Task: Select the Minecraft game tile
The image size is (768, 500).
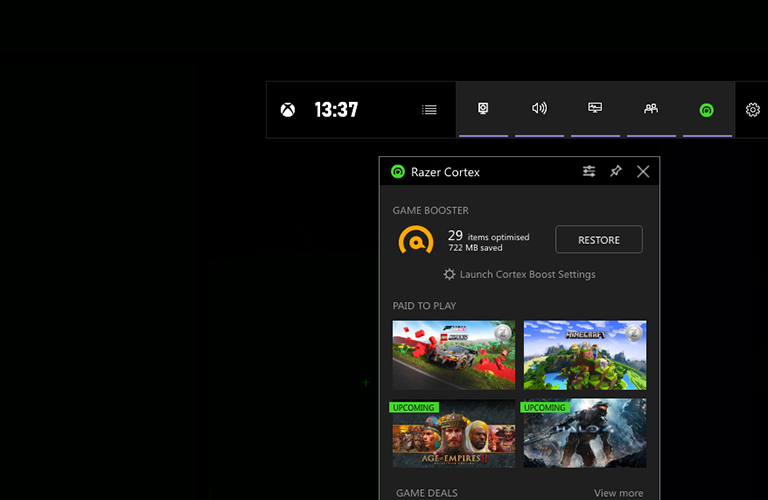Action: [x=585, y=355]
